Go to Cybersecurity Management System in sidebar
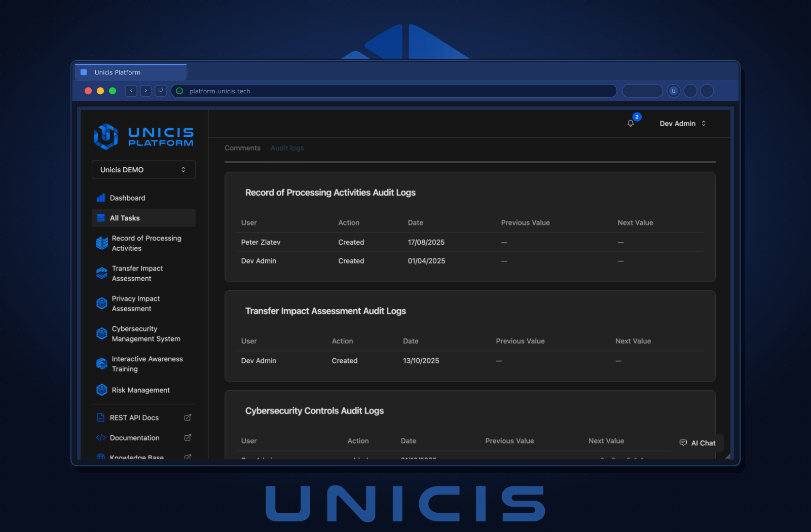 coord(143,334)
